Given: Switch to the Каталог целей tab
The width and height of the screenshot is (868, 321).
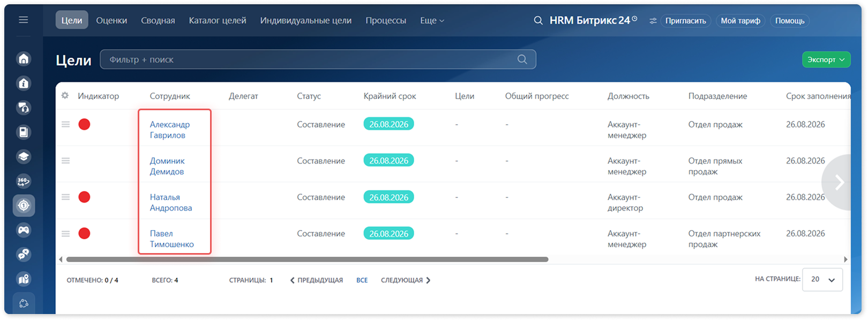Looking at the screenshot, I should pos(218,20).
